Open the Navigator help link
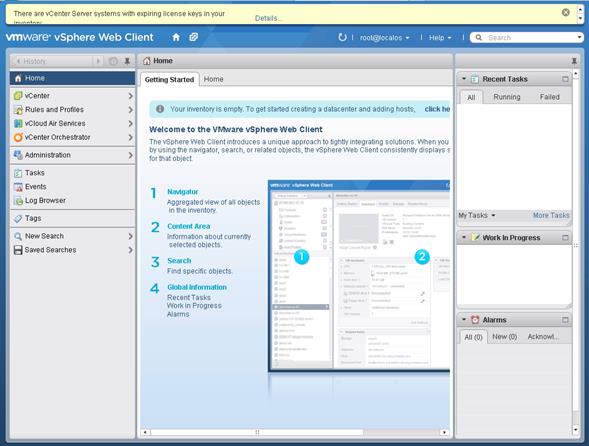 pos(183,192)
